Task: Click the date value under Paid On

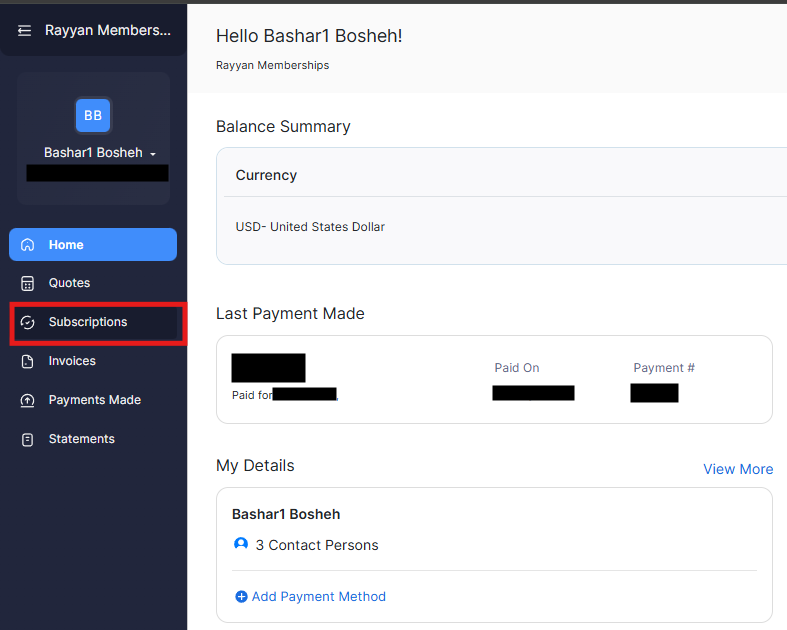Action: tap(533, 393)
